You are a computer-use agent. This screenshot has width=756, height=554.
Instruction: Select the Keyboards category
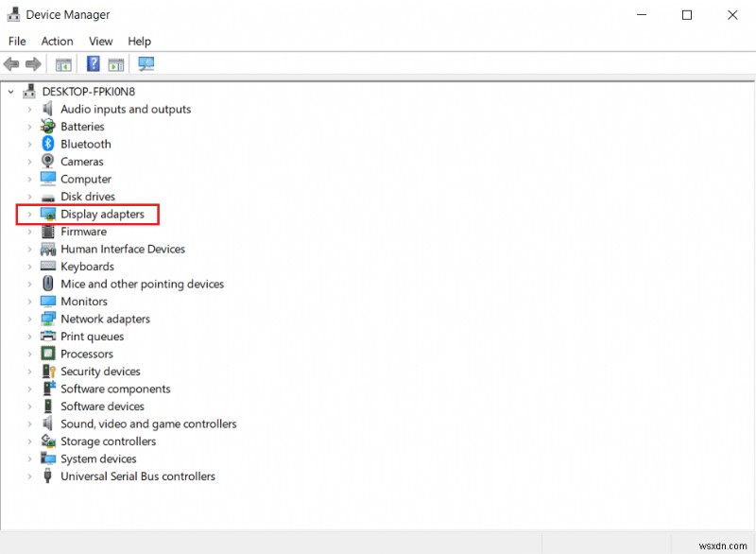tap(85, 266)
